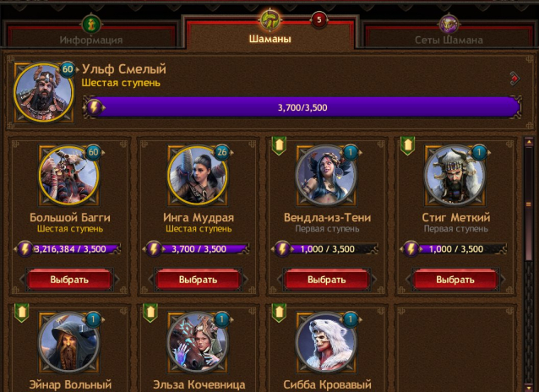The image size is (539, 392).
Task: Expand details with red arrow next to Ульф Смелый
Action: (514, 79)
